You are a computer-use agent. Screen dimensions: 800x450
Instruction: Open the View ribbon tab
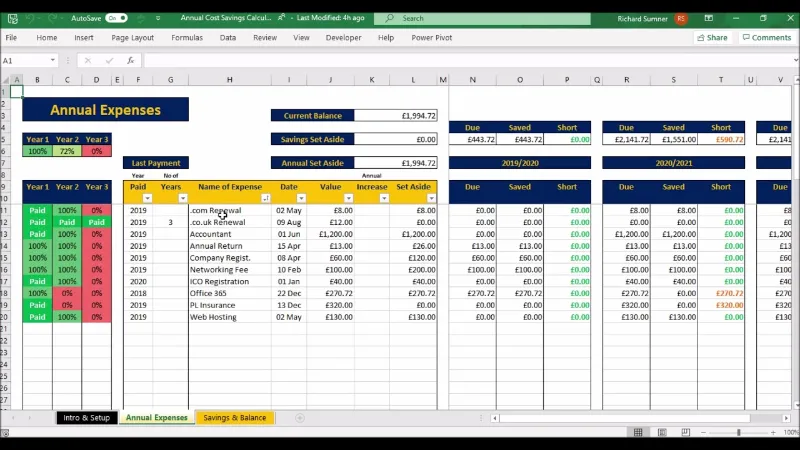click(301, 38)
